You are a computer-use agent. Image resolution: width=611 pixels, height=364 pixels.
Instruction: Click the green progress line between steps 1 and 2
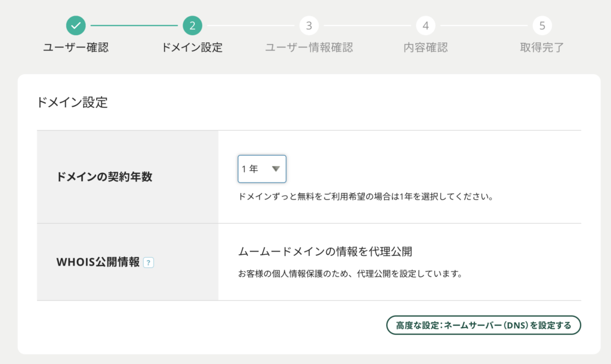134,26
